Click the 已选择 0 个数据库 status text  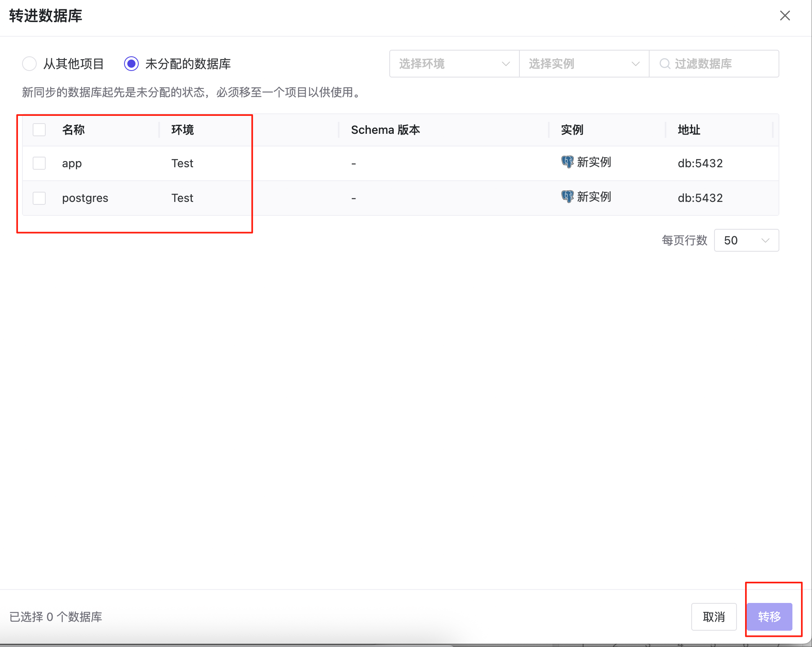click(x=56, y=617)
